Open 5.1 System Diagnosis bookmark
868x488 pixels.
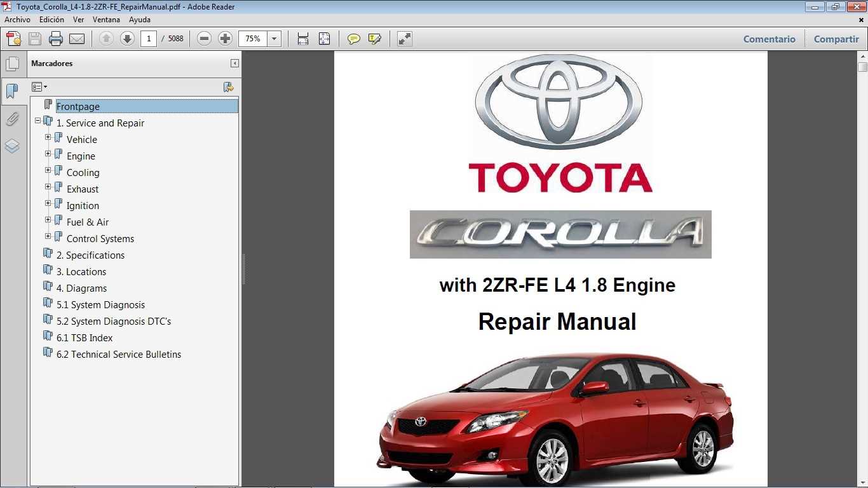pos(100,305)
